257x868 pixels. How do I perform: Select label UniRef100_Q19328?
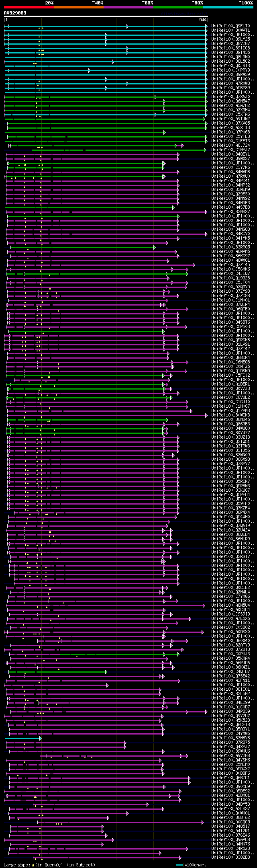[230, 278]
